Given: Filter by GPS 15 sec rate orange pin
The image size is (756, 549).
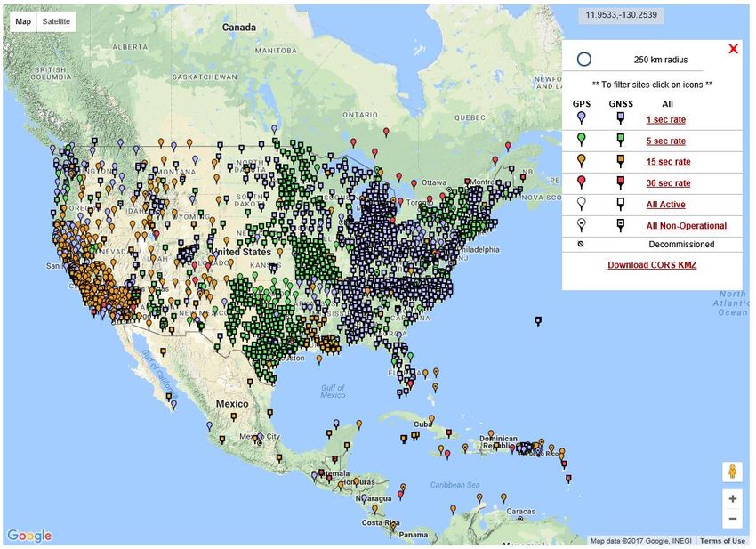Looking at the screenshot, I should pos(582,161).
